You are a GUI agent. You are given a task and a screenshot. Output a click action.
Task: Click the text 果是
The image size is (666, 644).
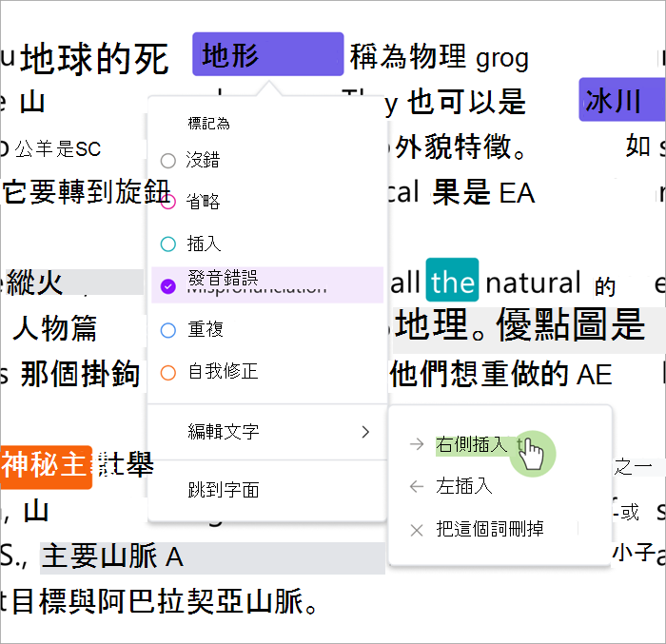(x=461, y=192)
